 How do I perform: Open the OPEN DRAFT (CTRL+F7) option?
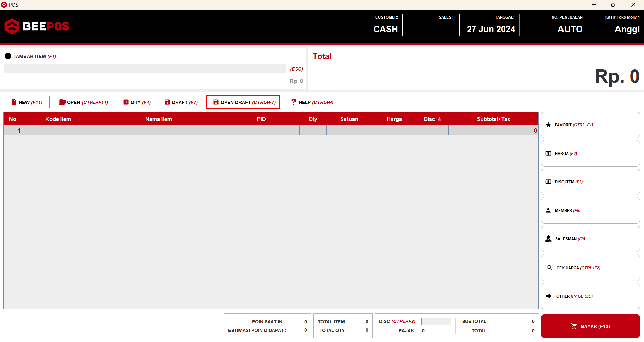tap(244, 102)
